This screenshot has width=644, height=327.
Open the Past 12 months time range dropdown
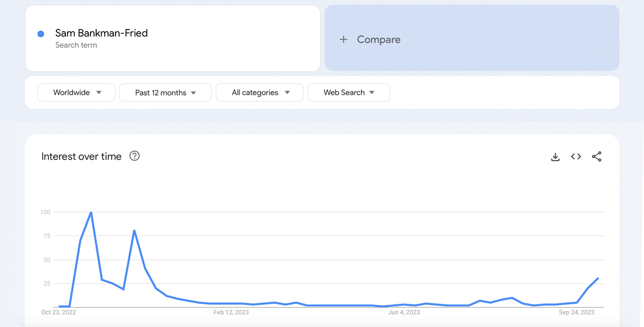pos(165,93)
